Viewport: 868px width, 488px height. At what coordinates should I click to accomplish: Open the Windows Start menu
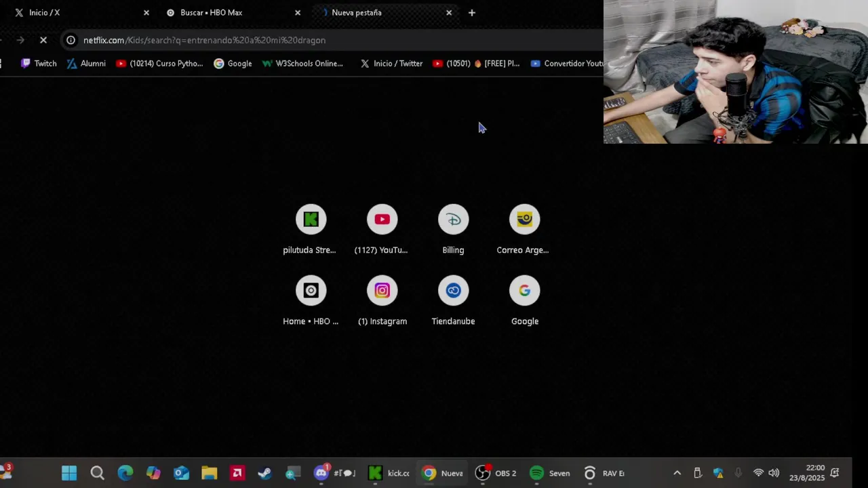pyautogui.click(x=69, y=473)
